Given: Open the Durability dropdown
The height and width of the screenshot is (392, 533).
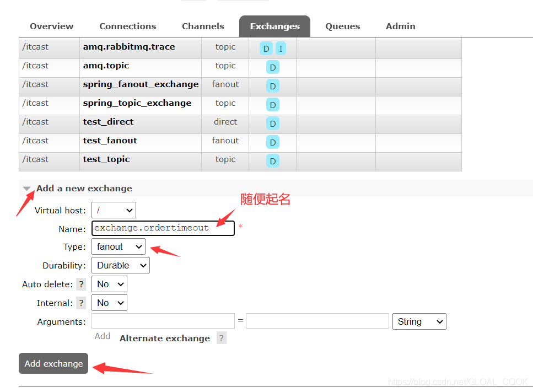Looking at the screenshot, I should (x=121, y=265).
